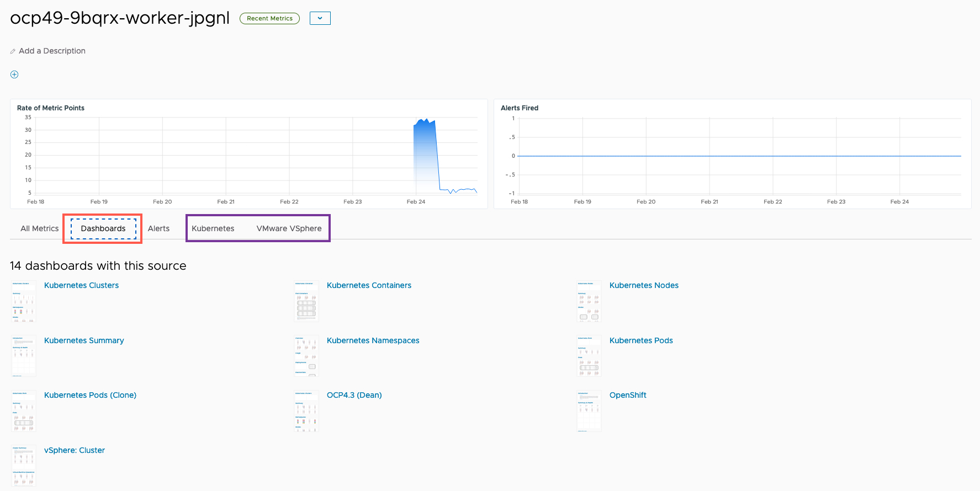The width and height of the screenshot is (980, 491).
Task: Click the plus circle icon below the description
Action: (x=14, y=74)
